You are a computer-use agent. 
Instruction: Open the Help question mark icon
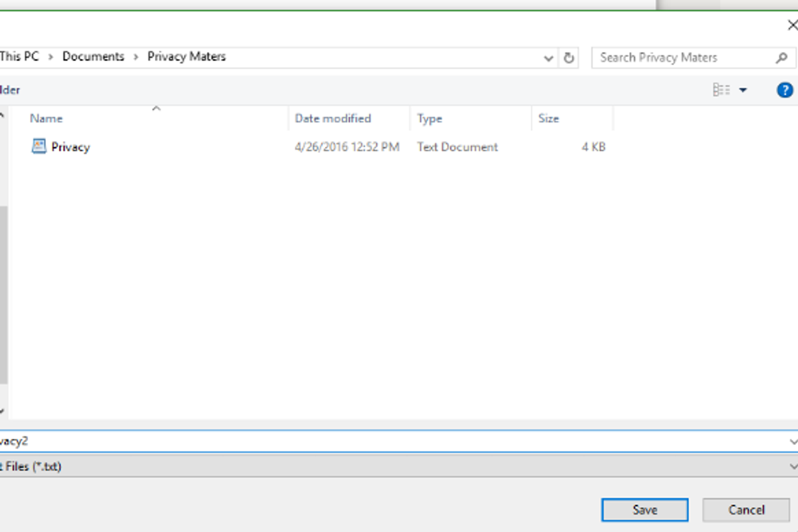tap(785, 90)
